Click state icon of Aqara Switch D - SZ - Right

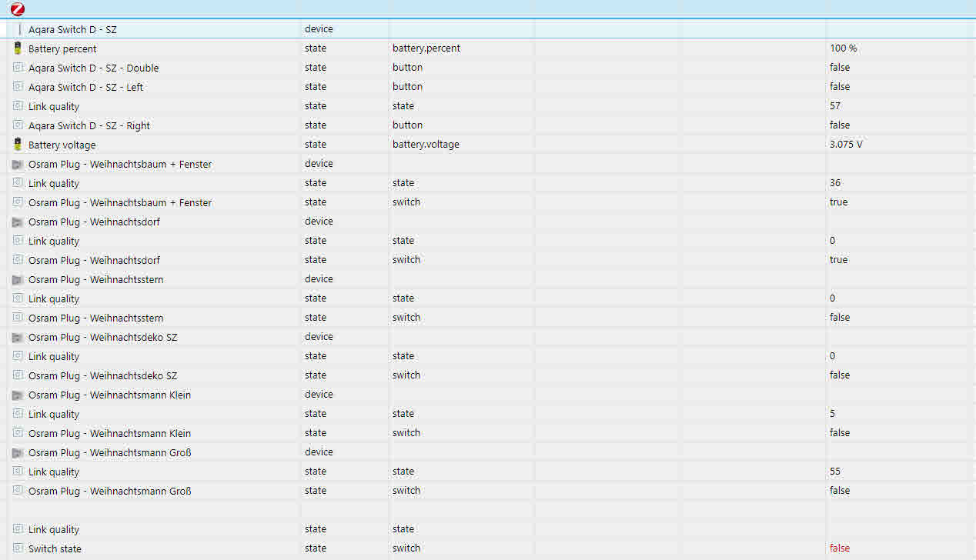[18, 125]
